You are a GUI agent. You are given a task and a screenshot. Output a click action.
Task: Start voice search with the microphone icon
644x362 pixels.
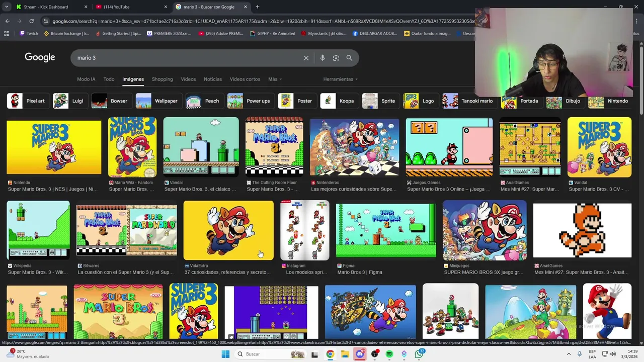[x=323, y=58]
